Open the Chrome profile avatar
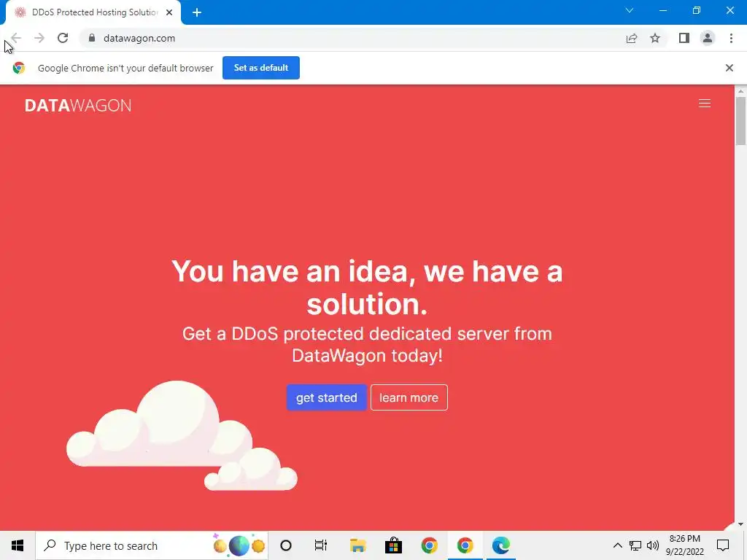747x560 pixels. (708, 38)
